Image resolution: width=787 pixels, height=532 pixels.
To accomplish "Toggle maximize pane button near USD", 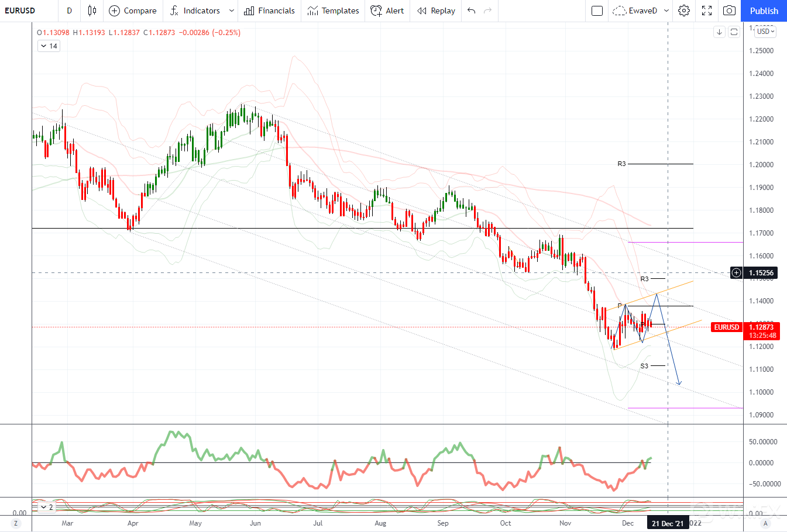I will click(x=734, y=32).
